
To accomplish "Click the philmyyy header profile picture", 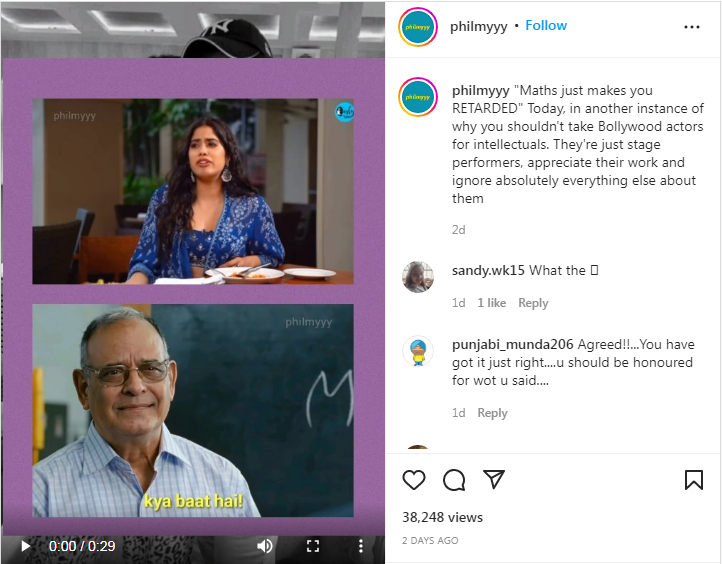I will [418, 27].
